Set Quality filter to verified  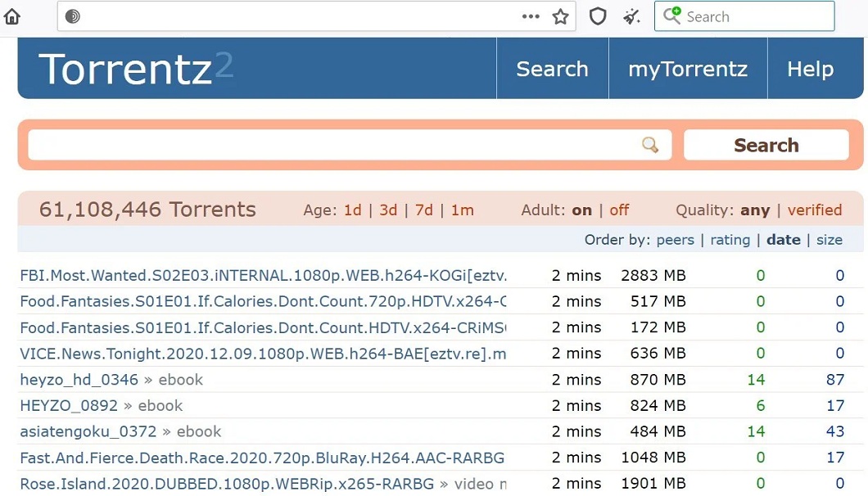pyautogui.click(x=814, y=210)
